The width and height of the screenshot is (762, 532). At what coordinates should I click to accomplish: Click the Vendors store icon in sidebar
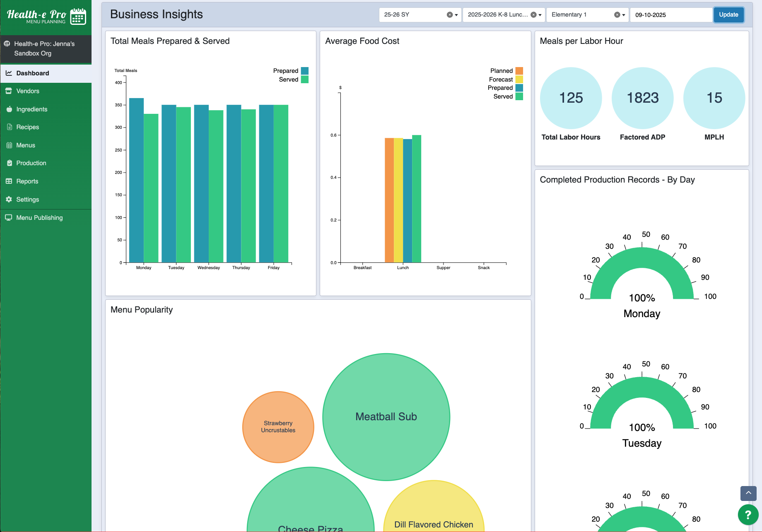pyautogui.click(x=9, y=91)
